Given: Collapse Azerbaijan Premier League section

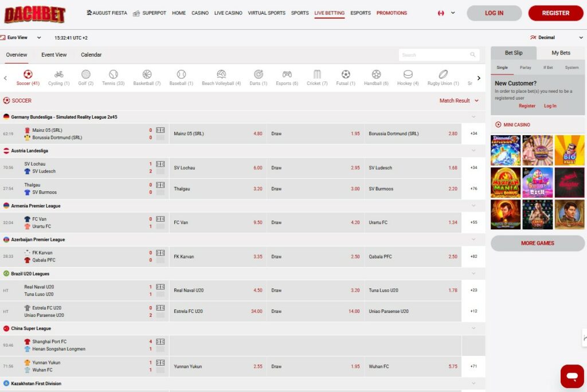Looking at the screenshot, I should click(x=473, y=239).
